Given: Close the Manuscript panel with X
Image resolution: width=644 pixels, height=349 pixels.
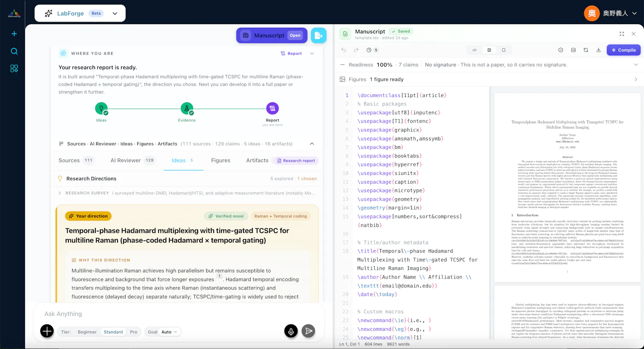Looking at the screenshot, I should tap(634, 34).
